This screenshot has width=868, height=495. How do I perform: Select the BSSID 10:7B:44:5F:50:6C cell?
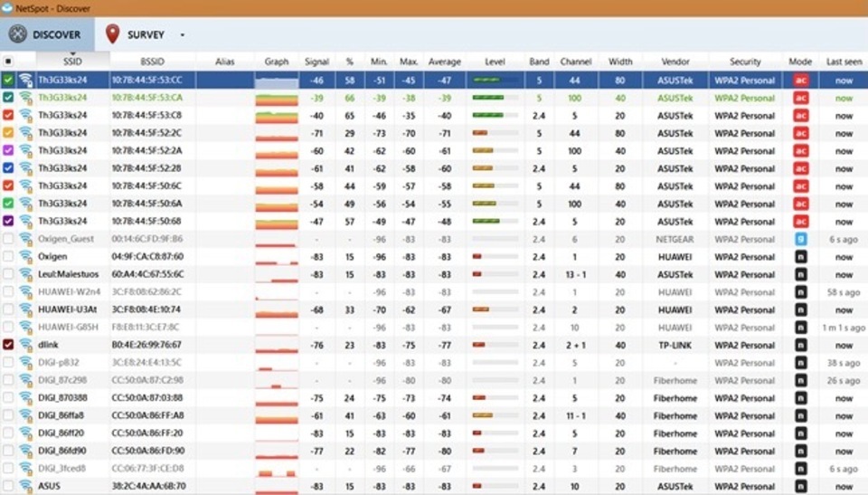(146, 186)
